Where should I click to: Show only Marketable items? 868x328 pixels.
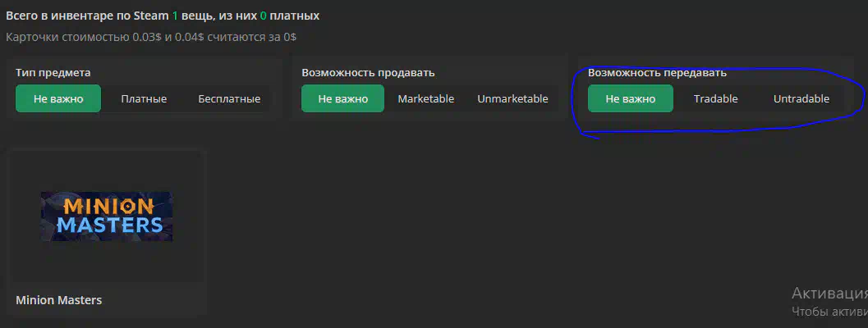(425, 98)
